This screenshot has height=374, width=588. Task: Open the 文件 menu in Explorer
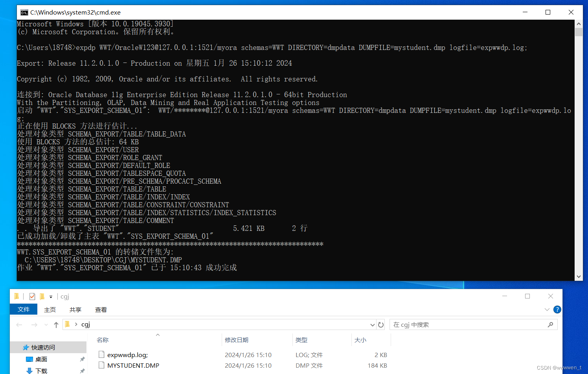click(24, 310)
